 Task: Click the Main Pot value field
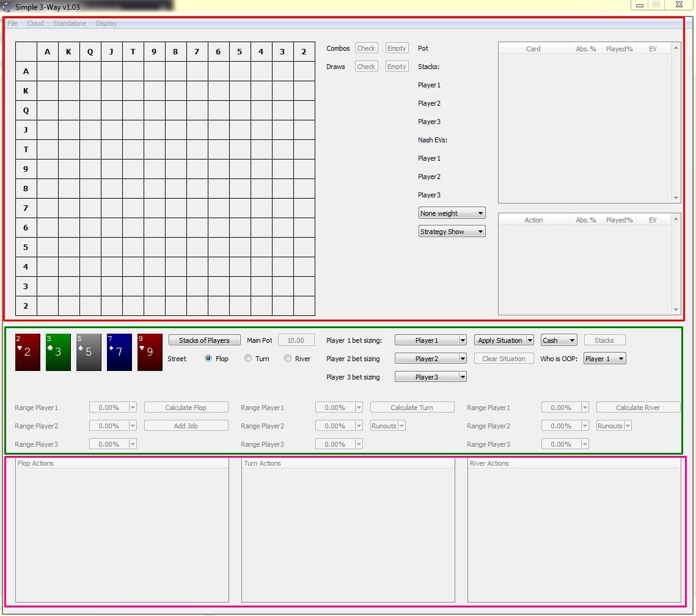click(296, 340)
